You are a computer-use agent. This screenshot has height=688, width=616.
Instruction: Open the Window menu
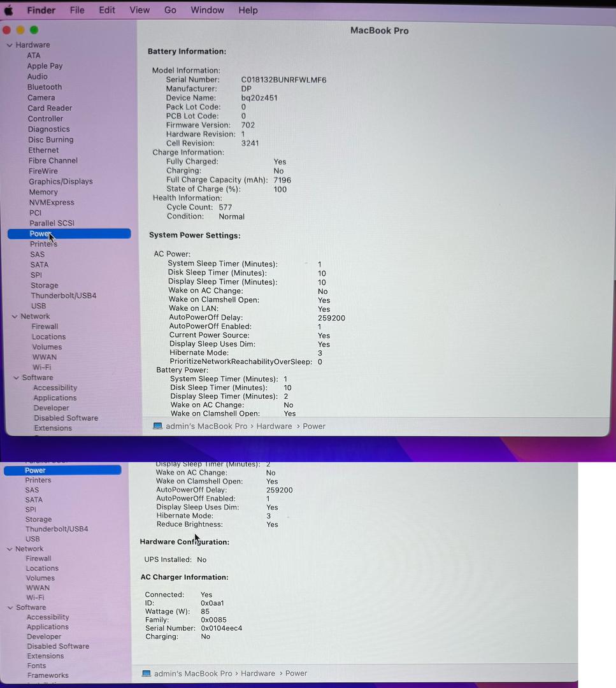pos(208,10)
